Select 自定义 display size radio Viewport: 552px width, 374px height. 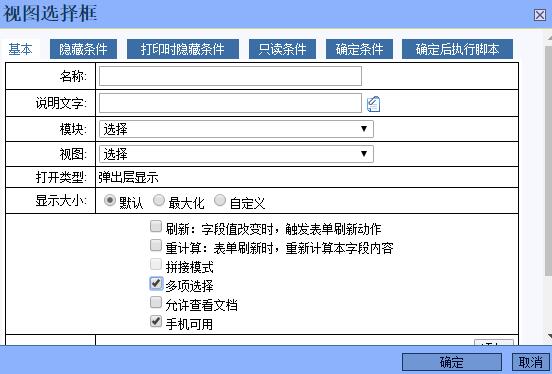click(220, 201)
